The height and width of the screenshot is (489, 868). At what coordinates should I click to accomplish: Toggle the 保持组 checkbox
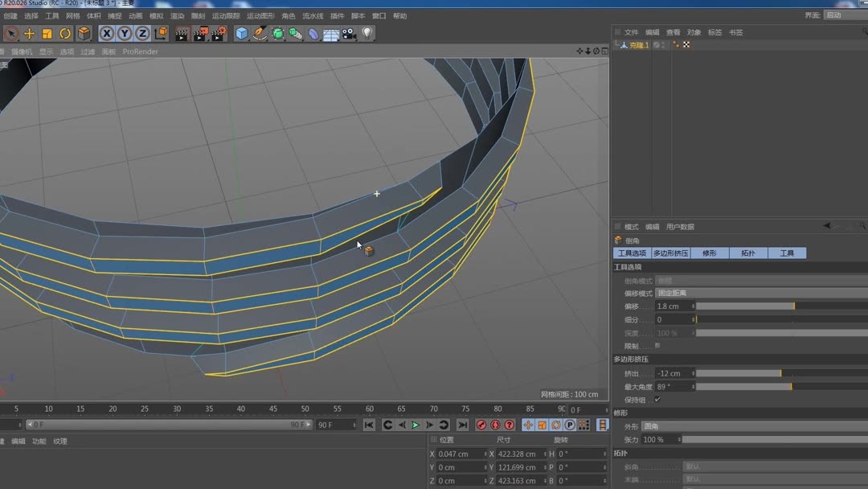pyautogui.click(x=657, y=400)
